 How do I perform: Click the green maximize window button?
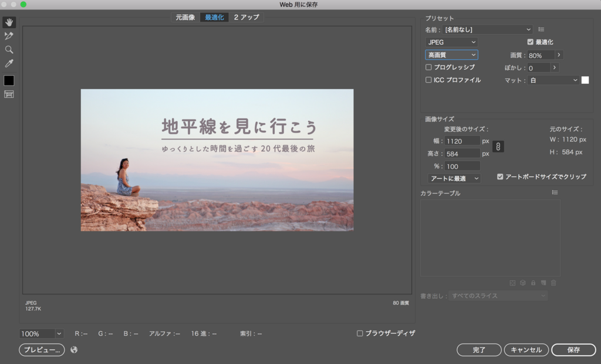[x=23, y=4]
